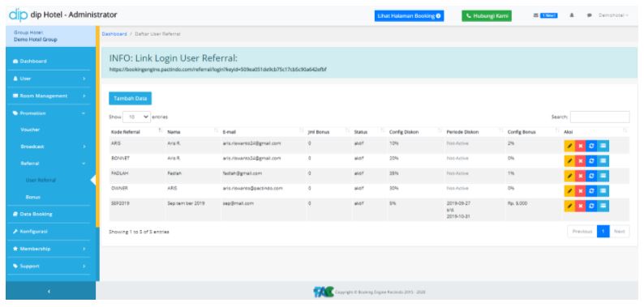Click the Search input field
The image size is (644, 307).
(x=599, y=117)
